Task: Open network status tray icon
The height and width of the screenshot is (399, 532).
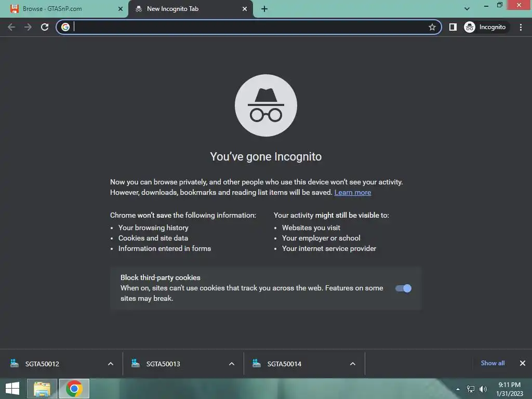Action: pyautogui.click(x=471, y=389)
